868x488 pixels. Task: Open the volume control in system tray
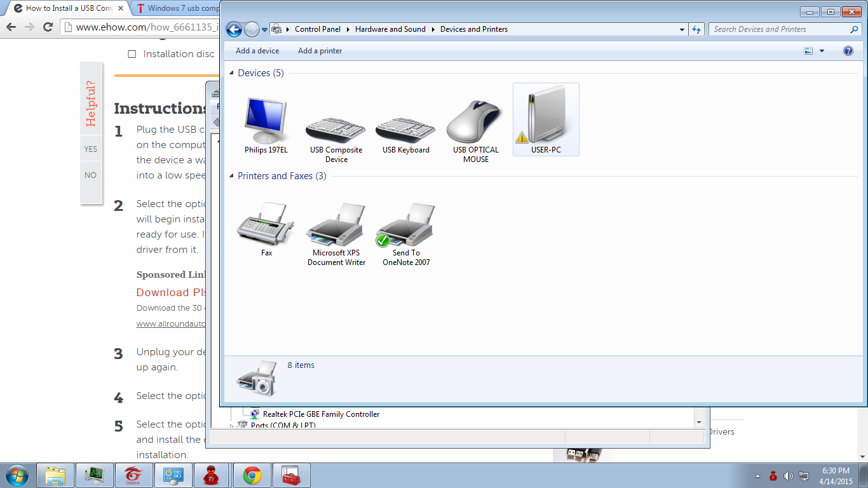click(x=789, y=476)
